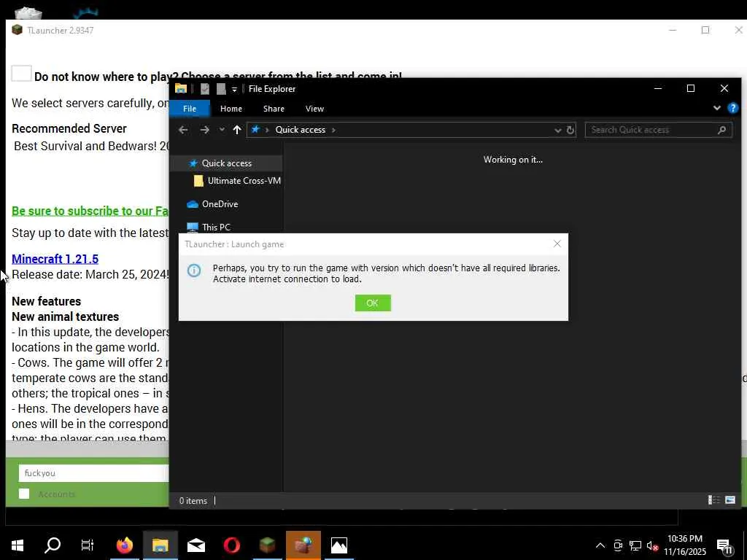Refresh the Quick access view

tap(570, 130)
